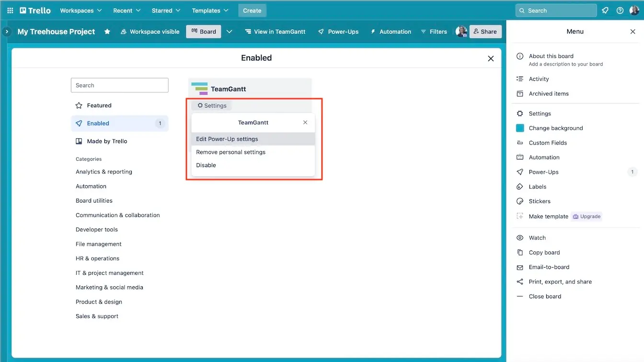
Task: Choose Remove personal settings
Action: click(x=253, y=152)
